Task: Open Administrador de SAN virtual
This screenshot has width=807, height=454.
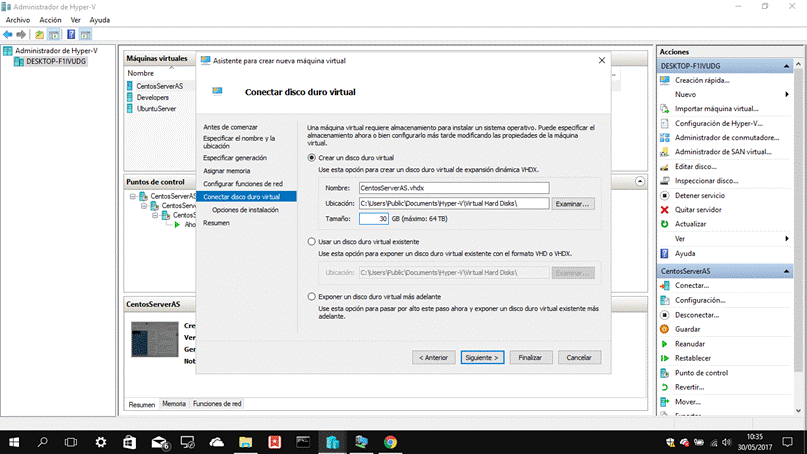Action: [x=723, y=152]
